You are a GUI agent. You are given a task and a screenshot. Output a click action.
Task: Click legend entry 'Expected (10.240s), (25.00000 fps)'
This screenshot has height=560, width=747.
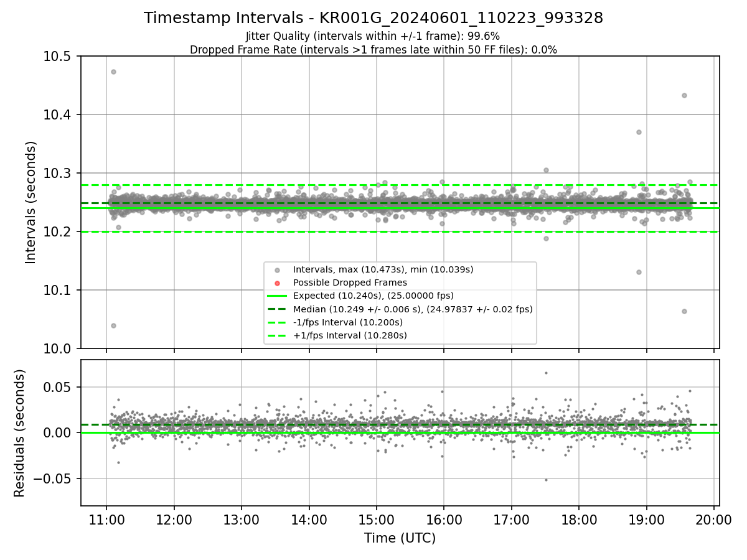pyautogui.click(x=374, y=296)
